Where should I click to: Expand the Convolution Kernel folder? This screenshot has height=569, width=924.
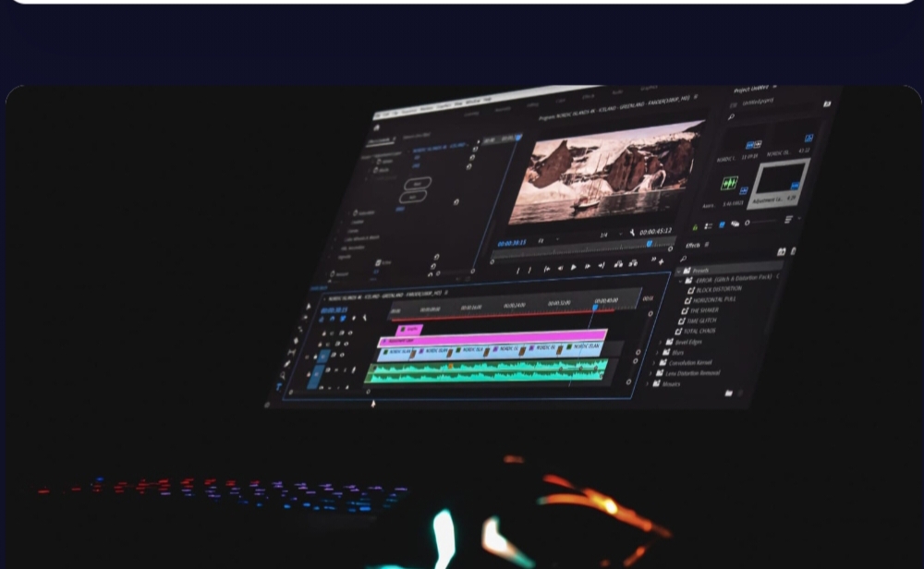tap(653, 363)
